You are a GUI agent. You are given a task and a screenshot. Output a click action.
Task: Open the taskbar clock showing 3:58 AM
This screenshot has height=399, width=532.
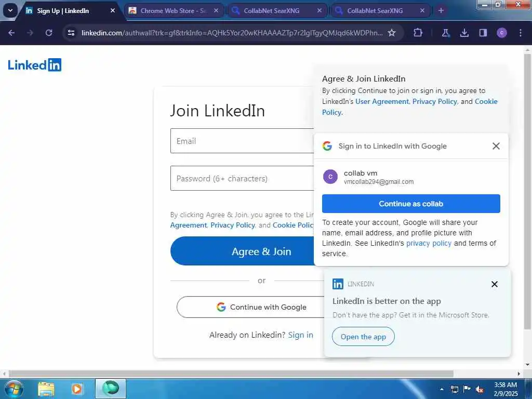506,389
